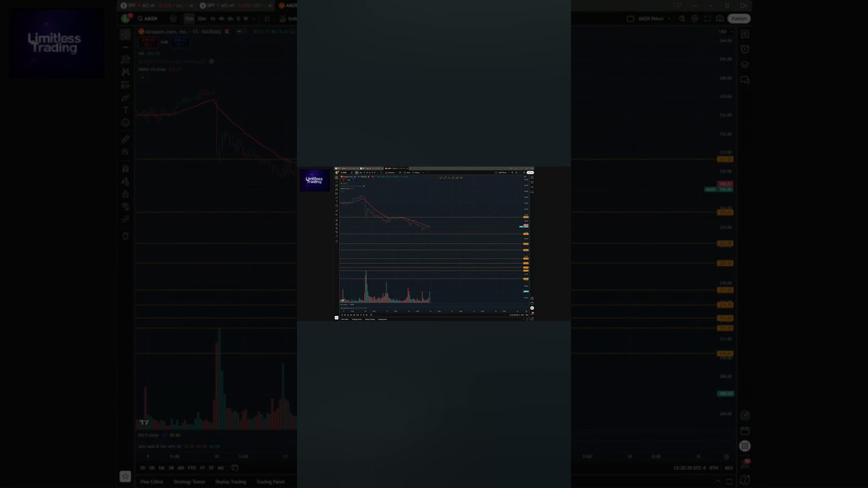Open the user avatar menu at top left

coord(125,19)
